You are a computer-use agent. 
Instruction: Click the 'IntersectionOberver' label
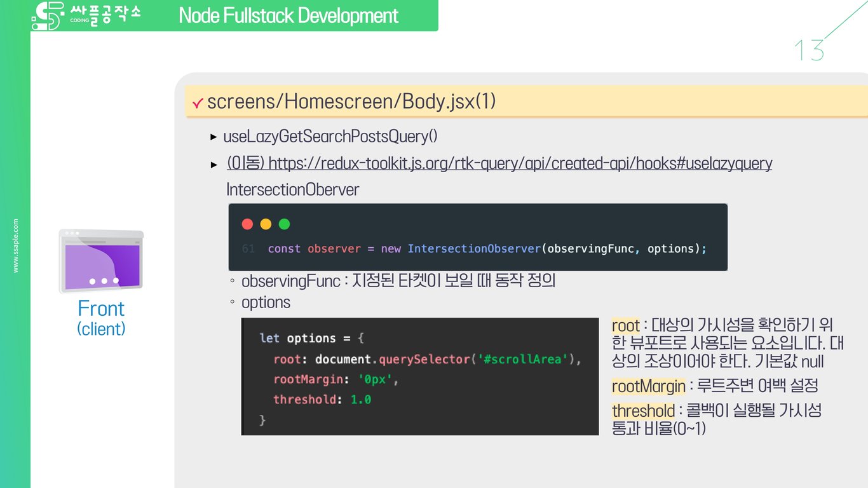click(x=292, y=189)
